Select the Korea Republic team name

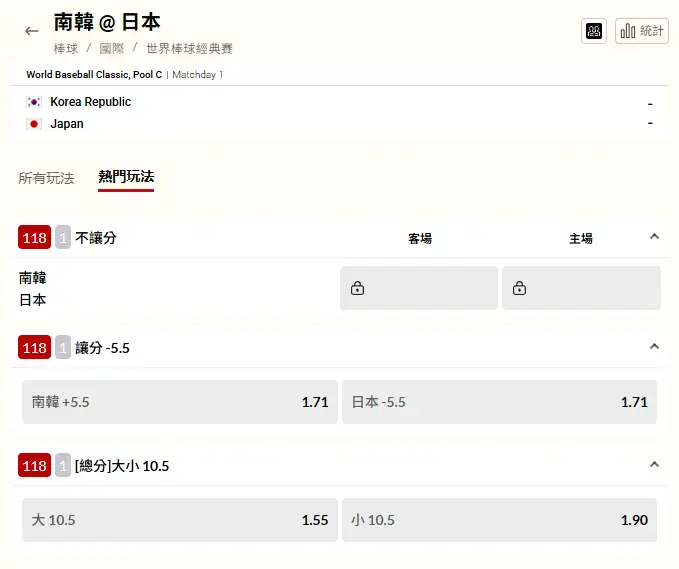pos(91,102)
